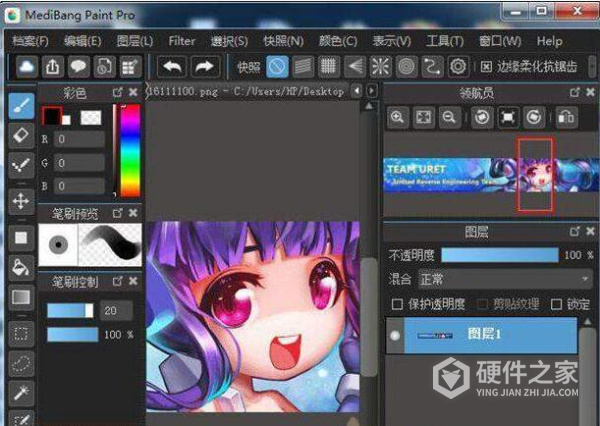Select the transparent color swatch

pyautogui.click(x=91, y=118)
